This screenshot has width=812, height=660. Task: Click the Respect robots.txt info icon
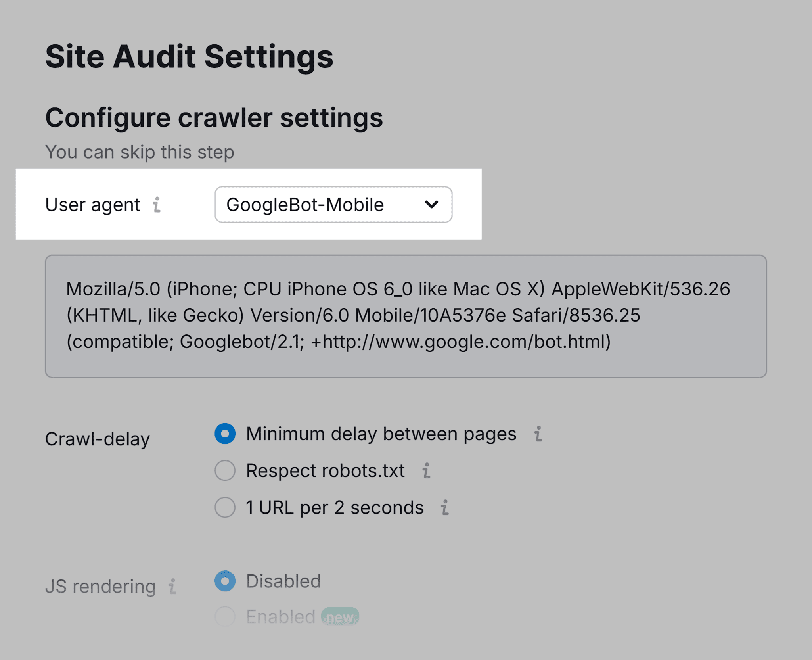point(426,471)
